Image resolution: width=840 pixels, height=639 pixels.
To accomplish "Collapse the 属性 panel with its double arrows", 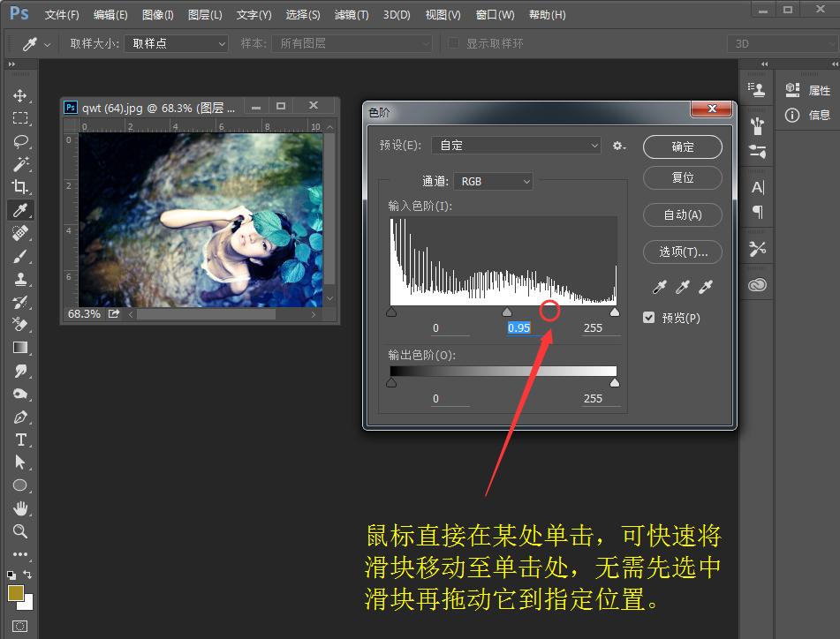I will (834, 64).
